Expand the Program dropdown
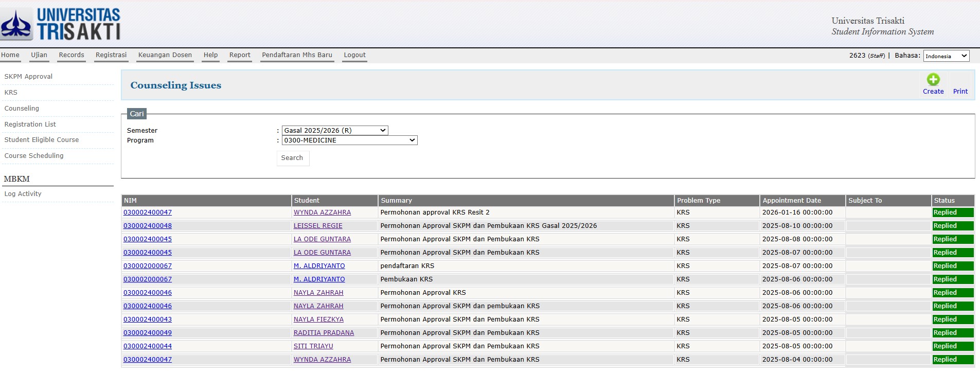This screenshot has width=980, height=373. [x=349, y=140]
